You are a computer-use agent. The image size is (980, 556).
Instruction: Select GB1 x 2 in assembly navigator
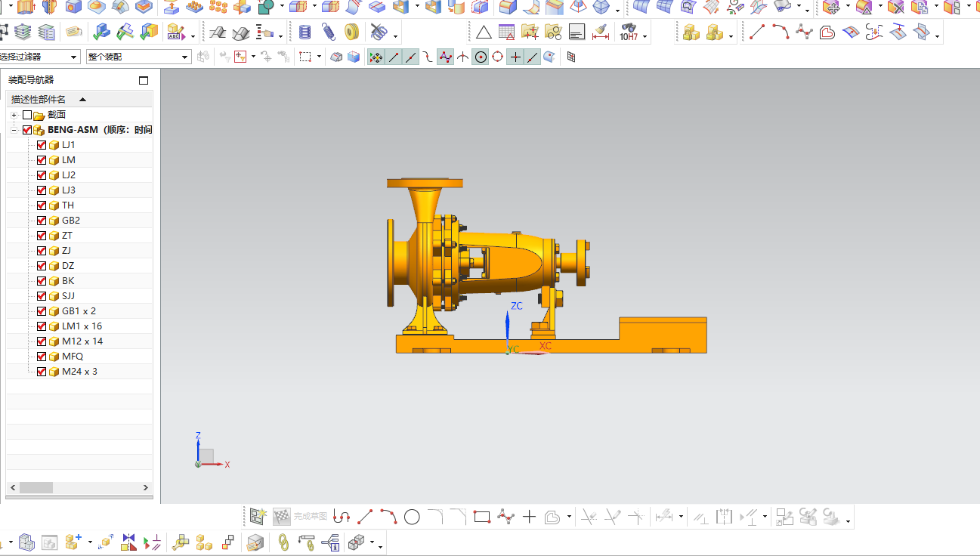79,310
